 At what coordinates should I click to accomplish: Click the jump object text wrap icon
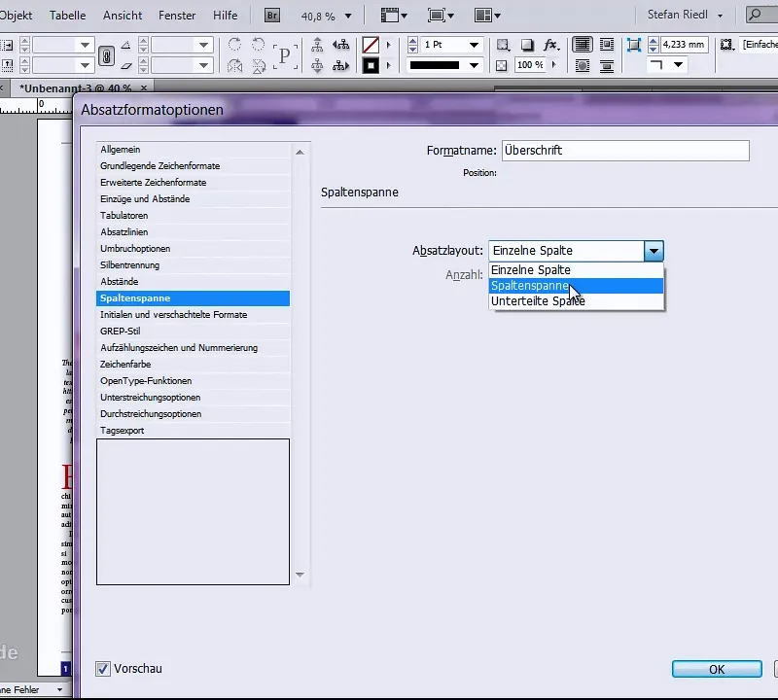606,65
